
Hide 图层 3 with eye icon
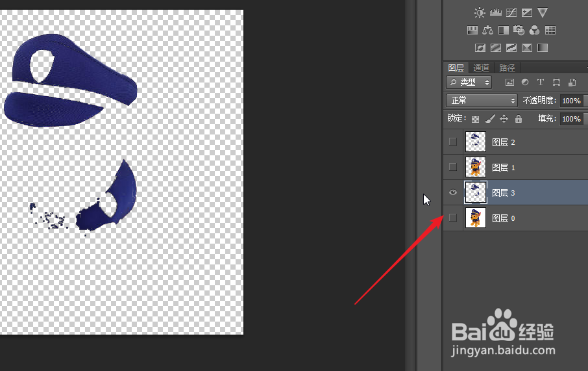coord(453,192)
